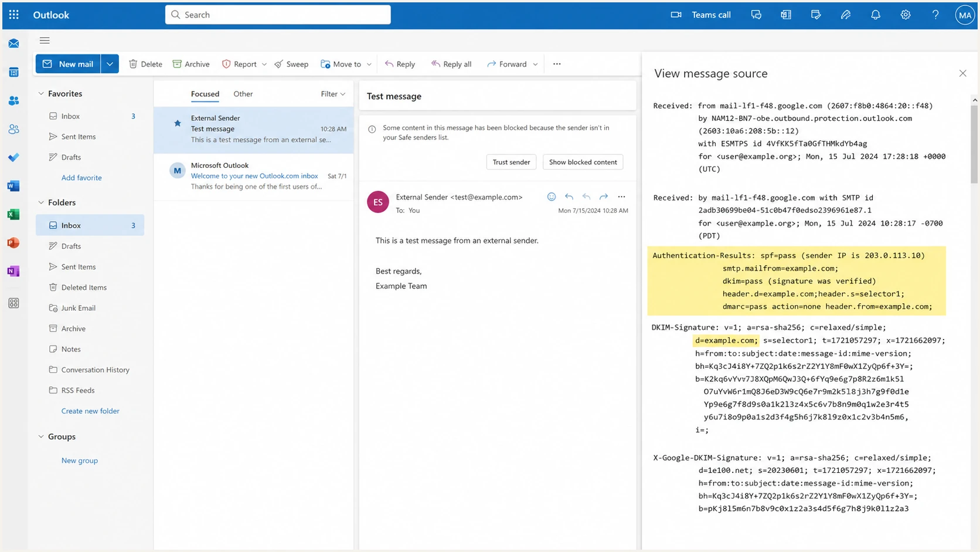Open Settings gear

[906, 15]
